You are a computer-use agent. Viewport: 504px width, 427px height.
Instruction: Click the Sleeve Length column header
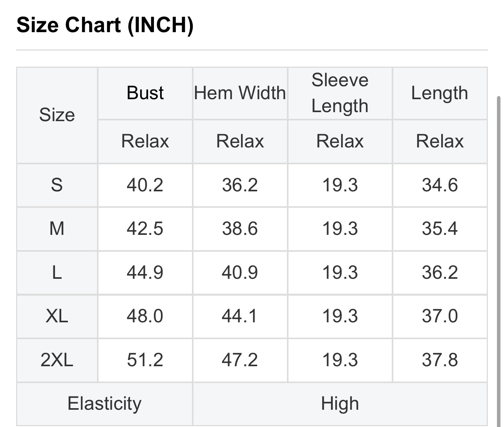click(x=340, y=93)
